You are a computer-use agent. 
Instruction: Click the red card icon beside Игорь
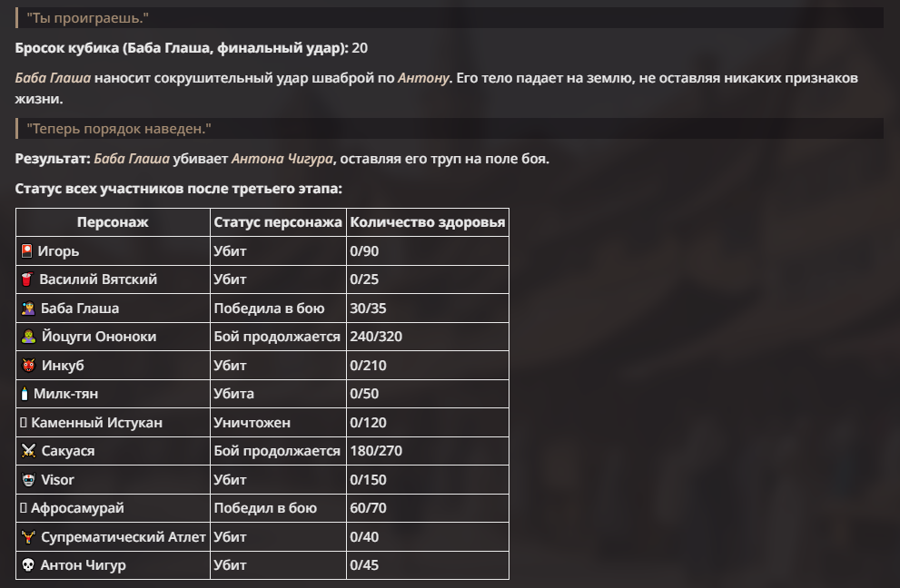point(27,250)
